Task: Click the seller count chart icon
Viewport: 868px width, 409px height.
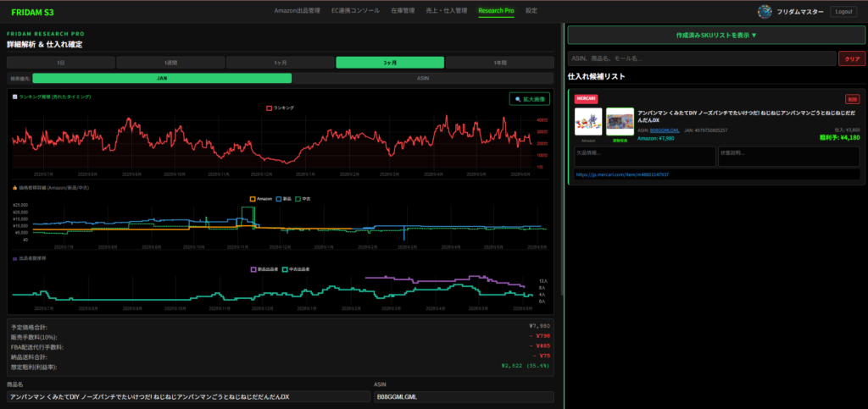Action: tap(15, 258)
